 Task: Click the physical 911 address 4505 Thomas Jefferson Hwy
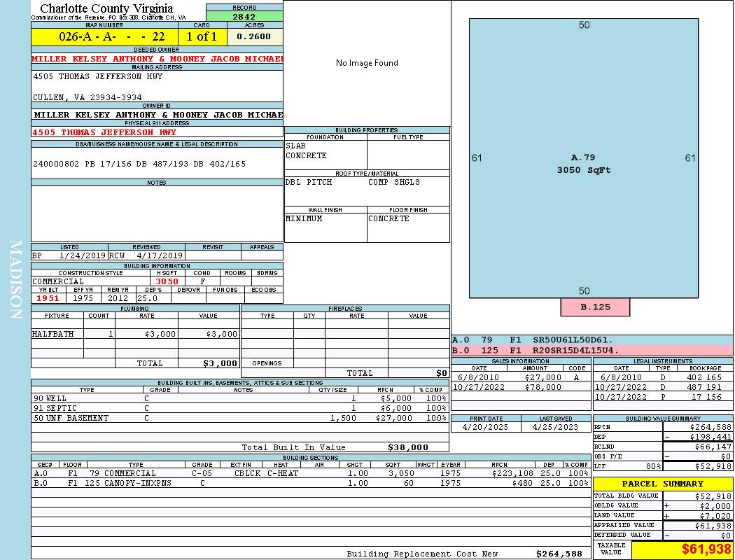tap(105, 132)
